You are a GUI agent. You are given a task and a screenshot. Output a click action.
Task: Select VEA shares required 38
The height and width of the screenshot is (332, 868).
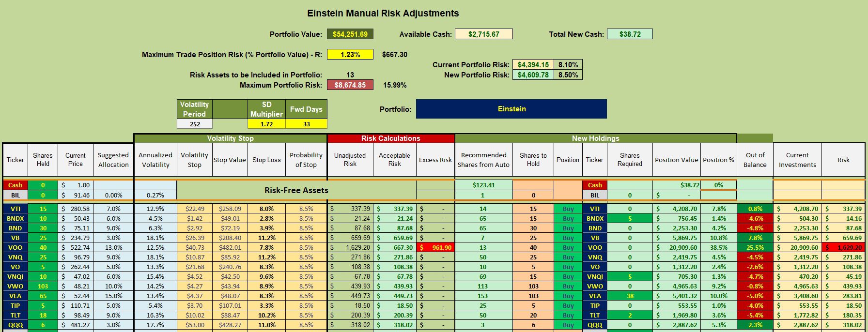tap(630, 296)
